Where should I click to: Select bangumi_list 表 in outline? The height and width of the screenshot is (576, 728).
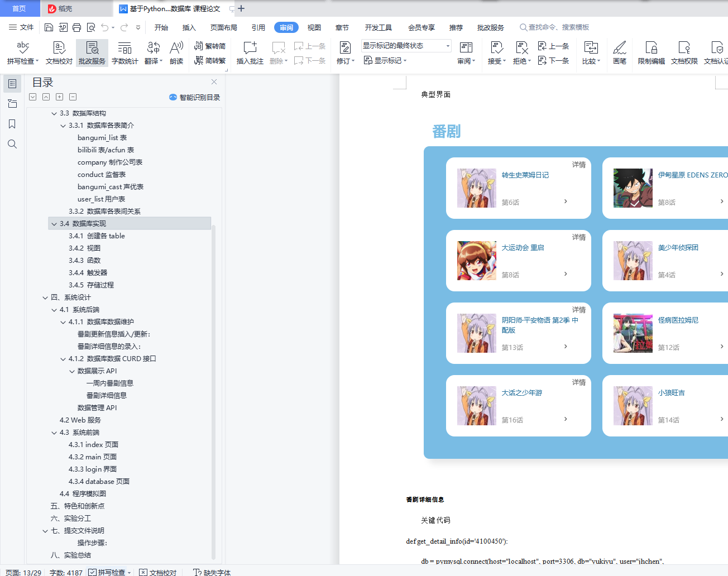coord(102,138)
